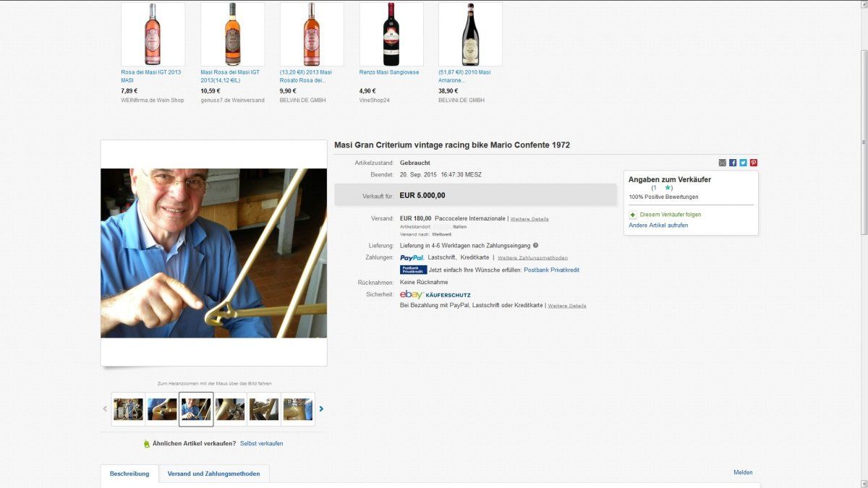Share the listing on Facebook

[733, 163]
